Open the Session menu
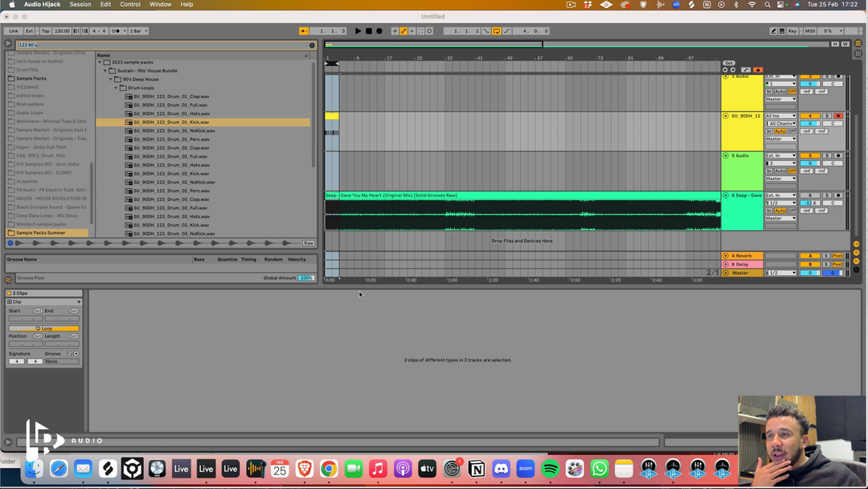This screenshot has height=489, width=868. point(80,5)
